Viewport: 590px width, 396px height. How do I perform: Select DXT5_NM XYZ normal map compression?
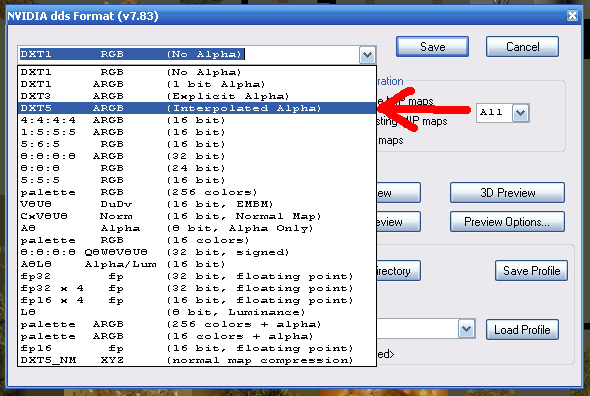(x=197, y=360)
